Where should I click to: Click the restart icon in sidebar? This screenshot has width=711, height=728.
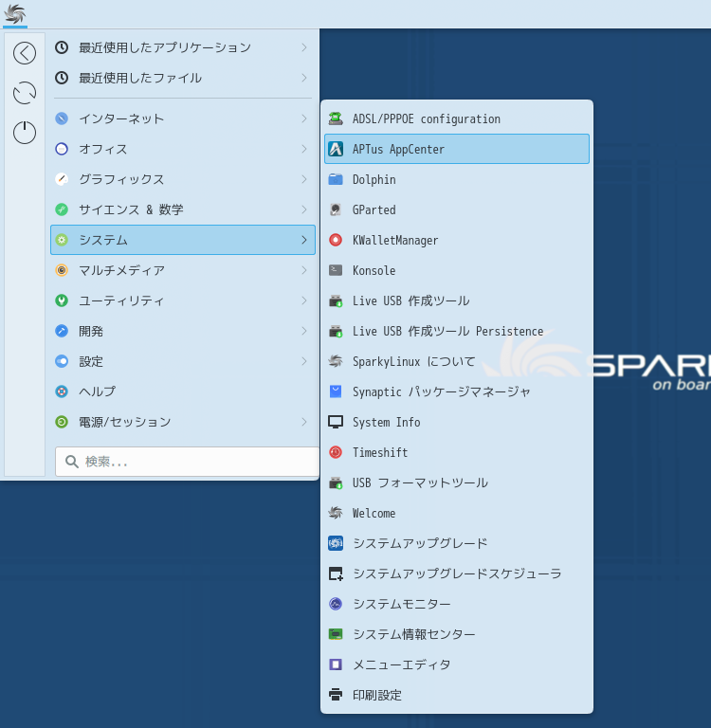(25, 93)
